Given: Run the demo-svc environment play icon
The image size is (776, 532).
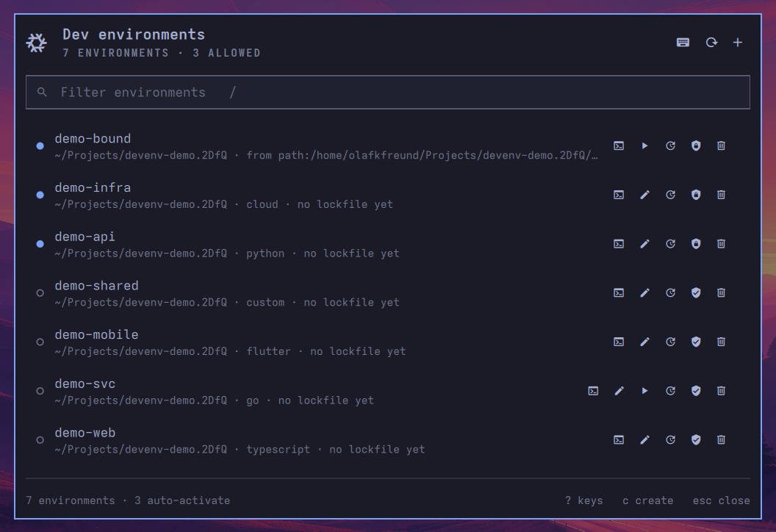Looking at the screenshot, I should coord(644,390).
